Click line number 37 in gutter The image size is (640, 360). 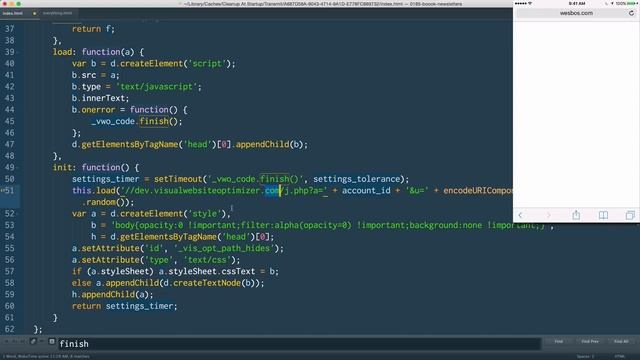(x=9, y=29)
